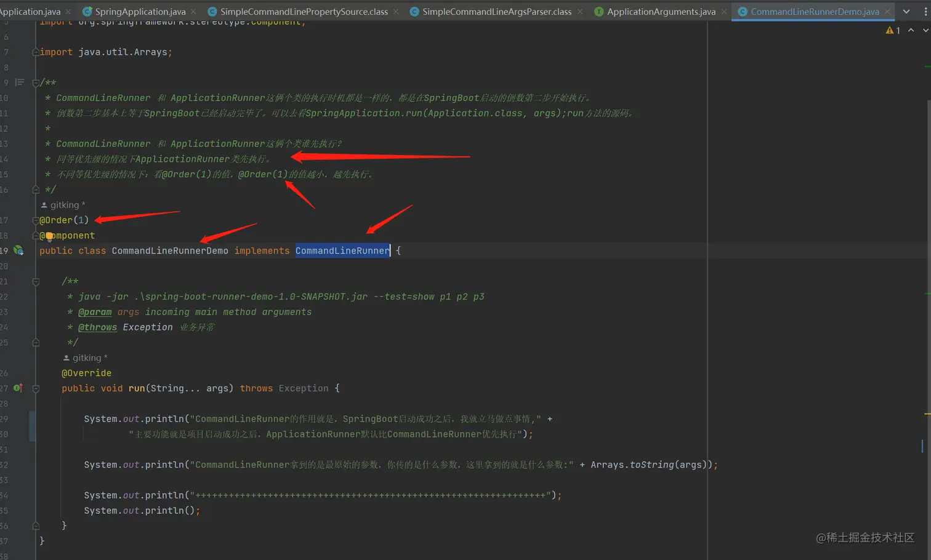The width and height of the screenshot is (931, 560).
Task: Click the class icon on SimpleCommandLinePropertySource tab
Action: tap(212, 11)
